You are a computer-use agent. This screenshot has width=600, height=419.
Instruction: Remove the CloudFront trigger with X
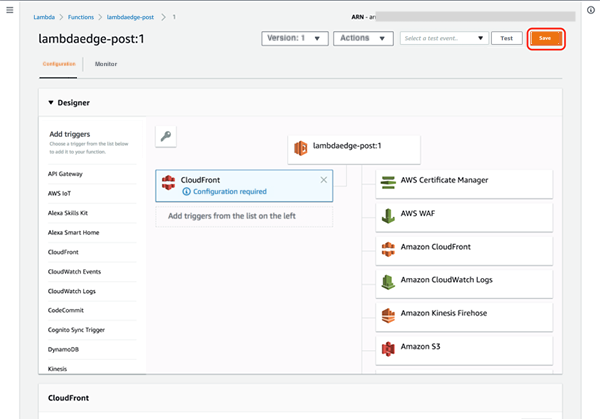(x=324, y=180)
